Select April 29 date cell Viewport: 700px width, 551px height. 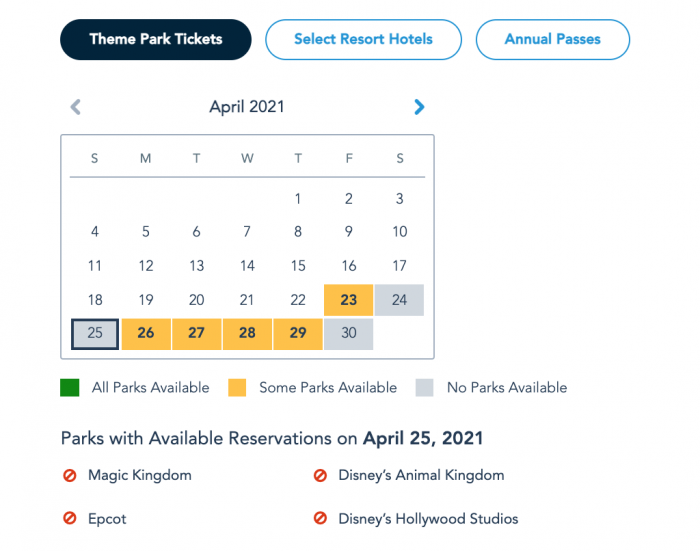coord(297,333)
